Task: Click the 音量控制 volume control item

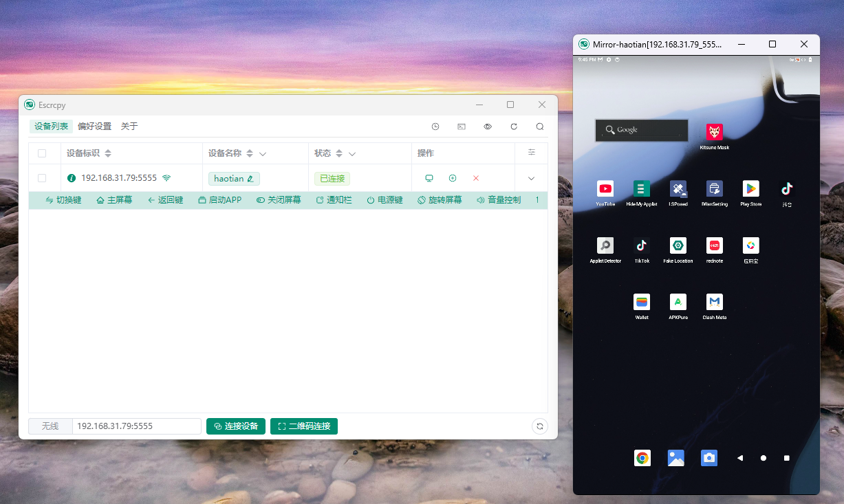Action: (x=499, y=200)
